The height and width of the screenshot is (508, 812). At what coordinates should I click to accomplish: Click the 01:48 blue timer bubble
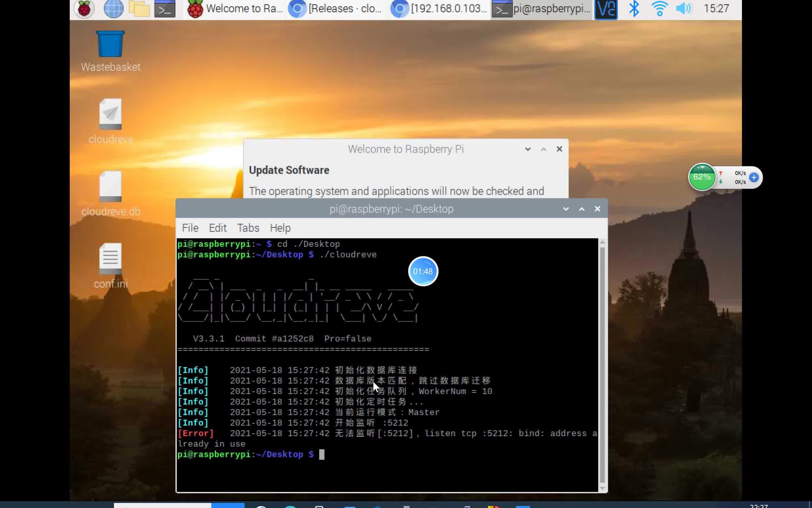423,272
